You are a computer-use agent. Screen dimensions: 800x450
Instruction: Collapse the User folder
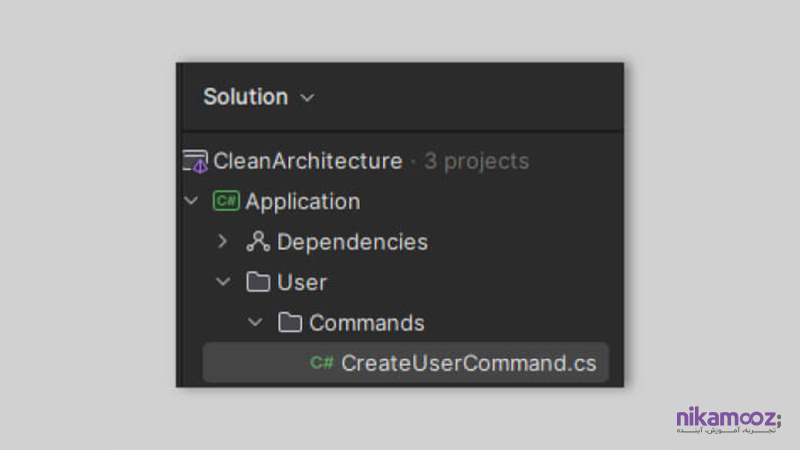[223, 282]
